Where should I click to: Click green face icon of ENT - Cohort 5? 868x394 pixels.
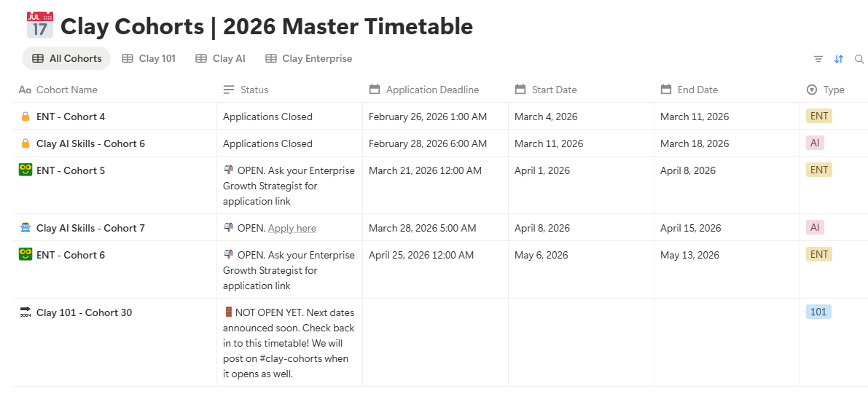[26, 170]
